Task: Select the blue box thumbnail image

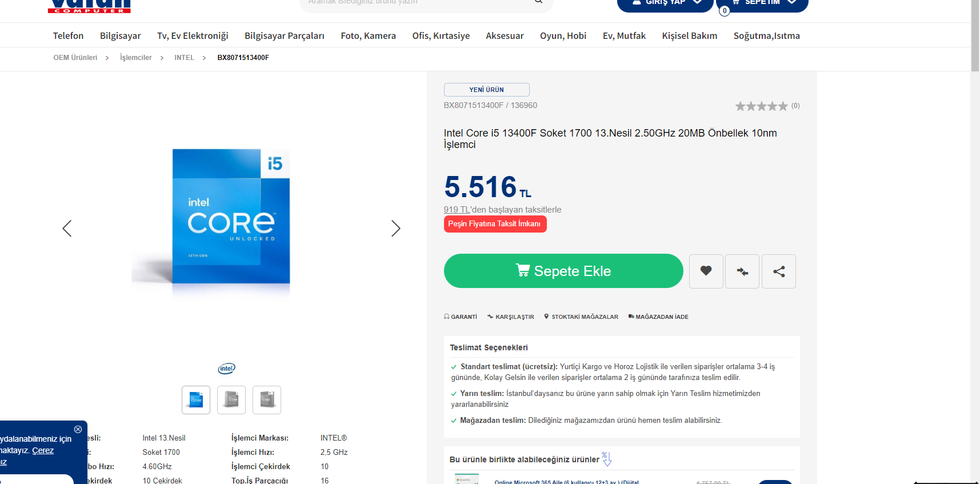Action: 196,399
